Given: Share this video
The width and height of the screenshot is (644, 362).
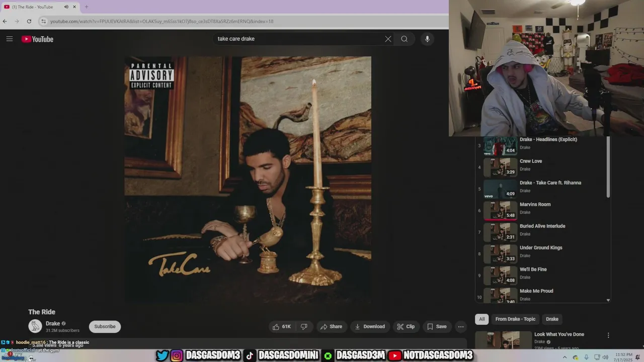Looking at the screenshot, I should [331, 327].
